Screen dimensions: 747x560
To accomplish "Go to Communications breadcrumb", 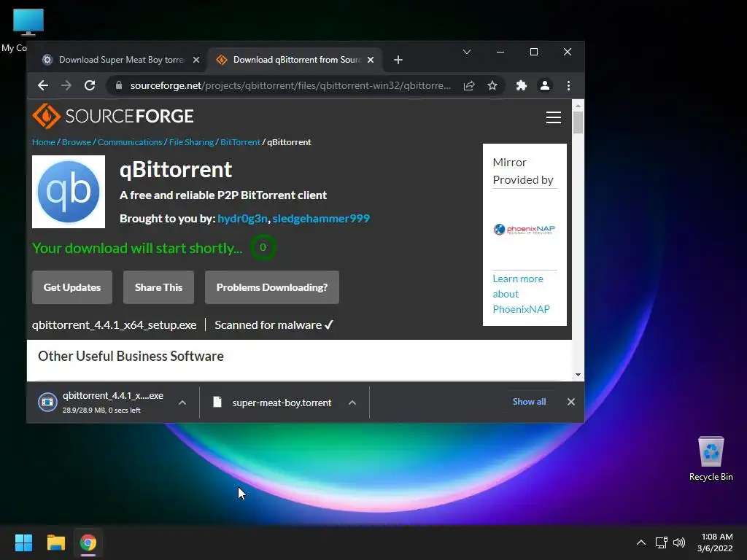I will pos(130,142).
